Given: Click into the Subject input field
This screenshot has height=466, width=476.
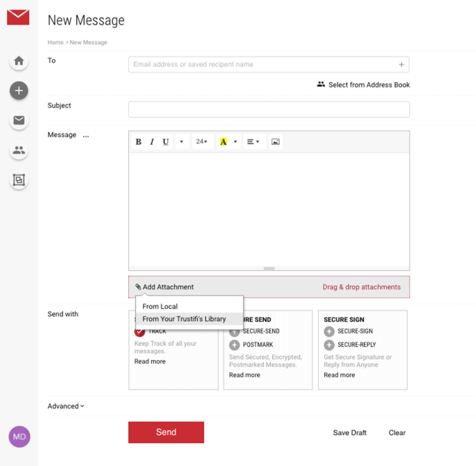Looking at the screenshot, I should (x=268, y=109).
